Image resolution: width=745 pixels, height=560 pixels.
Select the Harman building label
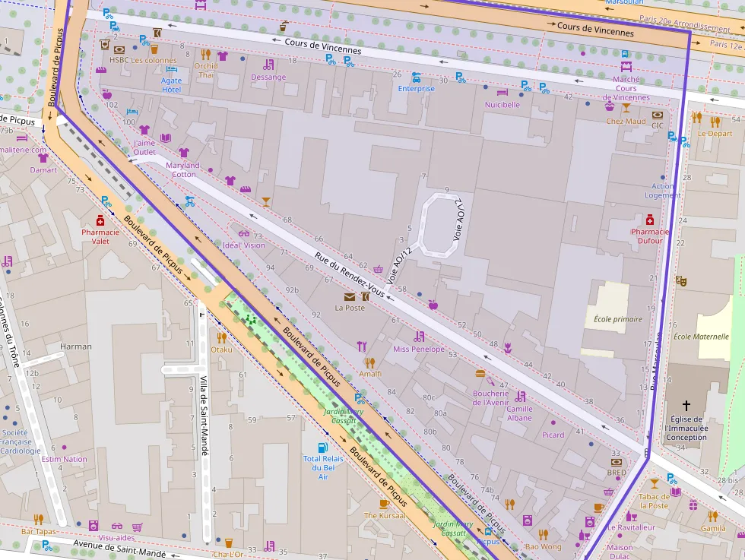76,346
